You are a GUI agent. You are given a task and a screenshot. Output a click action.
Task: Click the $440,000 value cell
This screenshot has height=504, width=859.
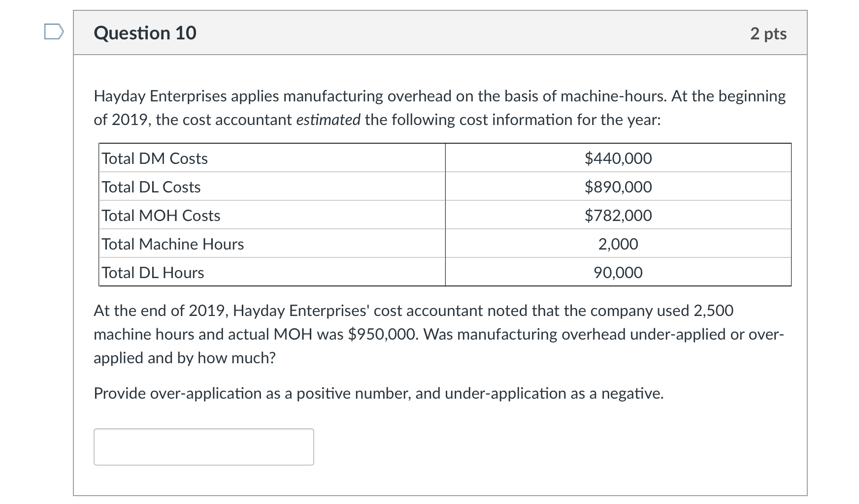pyautogui.click(x=619, y=158)
